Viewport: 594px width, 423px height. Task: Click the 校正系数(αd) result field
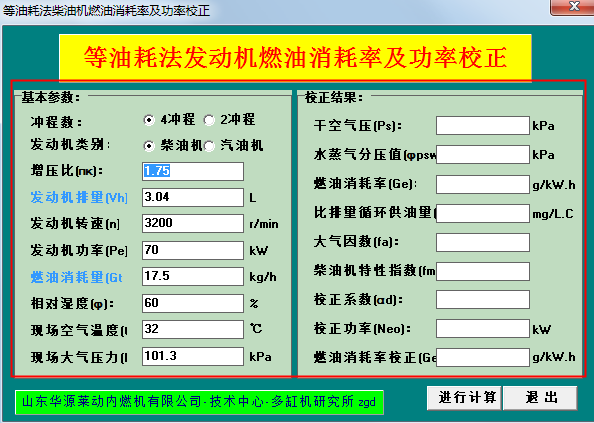pyautogui.click(x=483, y=300)
